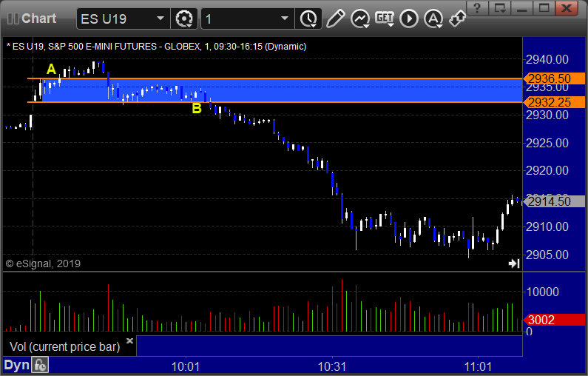This screenshot has width=588, height=376.
Task: Click the 10:31 time axis label
Action: pyautogui.click(x=332, y=366)
